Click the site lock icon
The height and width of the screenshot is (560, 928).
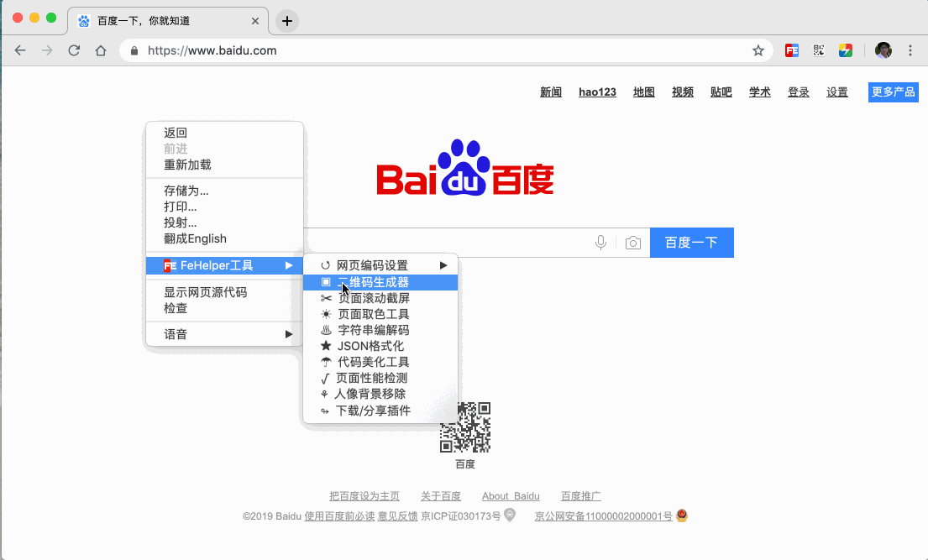pos(134,50)
